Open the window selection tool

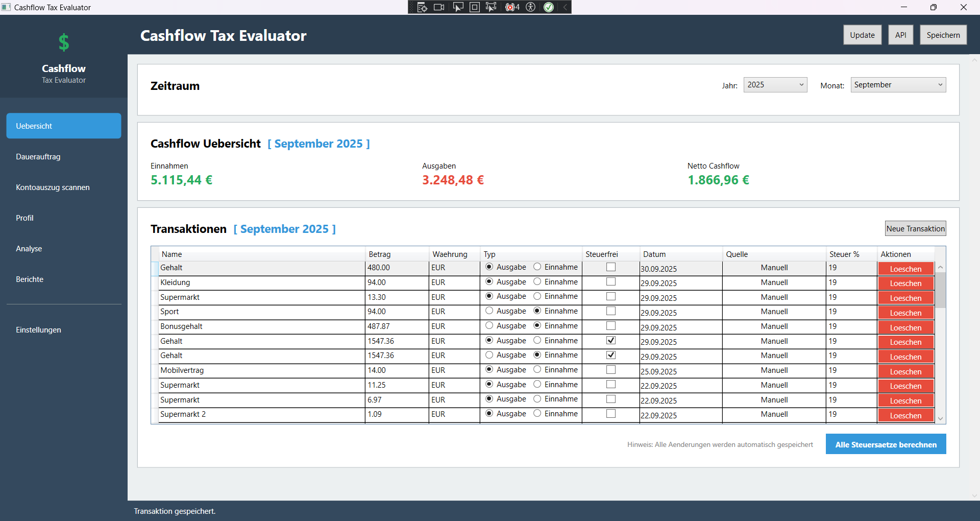tap(474, 7)
